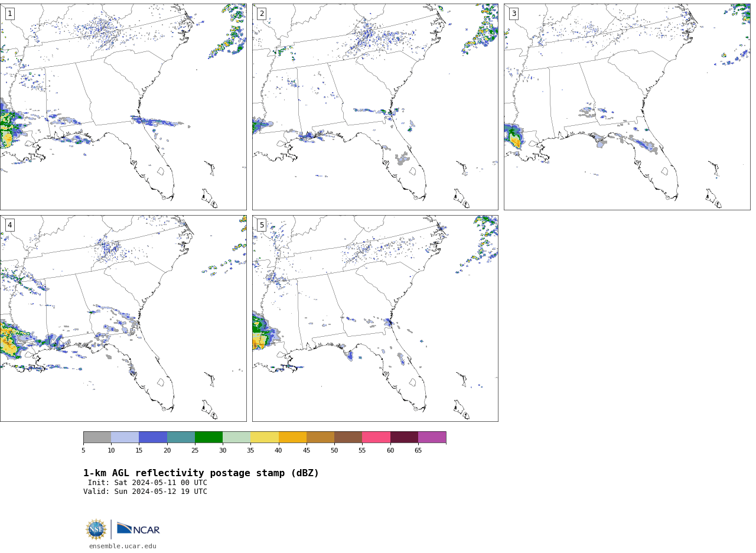Click the colorbar tick label 65
756x553 pixels.
pyautogui.click(x=418, y=450)
